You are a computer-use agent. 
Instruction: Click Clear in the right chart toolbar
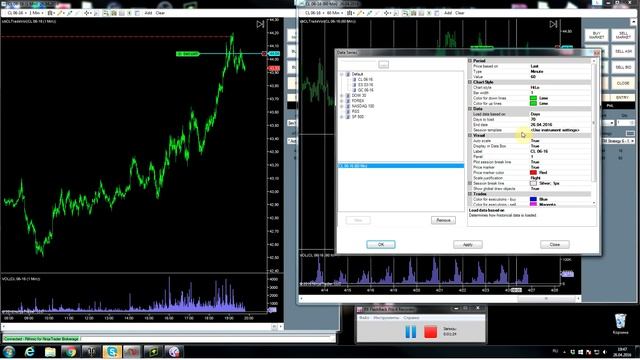click(x=460, y=13)
